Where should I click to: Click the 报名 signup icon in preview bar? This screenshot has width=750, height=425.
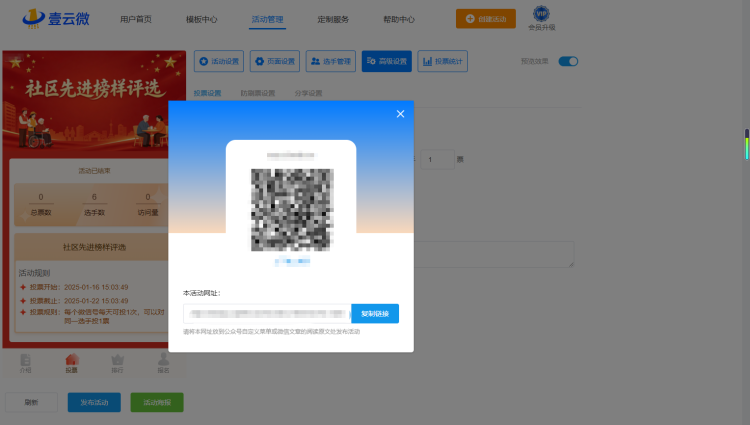click(x=164, y=363)
